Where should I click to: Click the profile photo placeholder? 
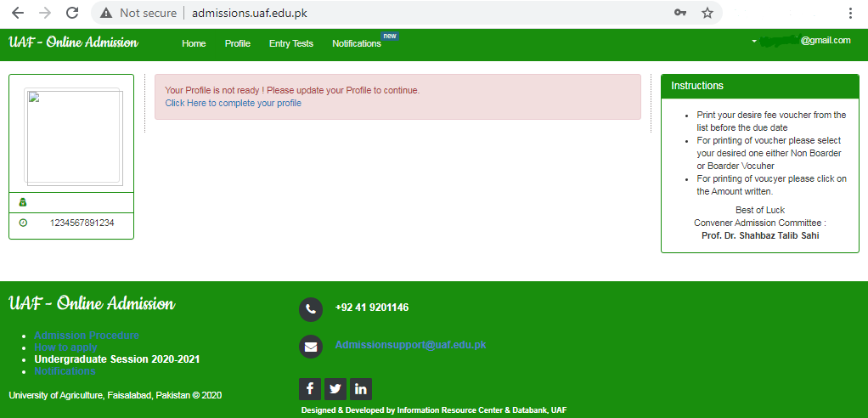[74, 137]
